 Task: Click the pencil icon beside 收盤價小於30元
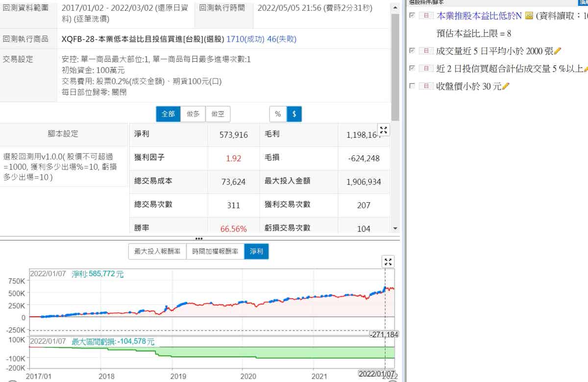point(506,86)
